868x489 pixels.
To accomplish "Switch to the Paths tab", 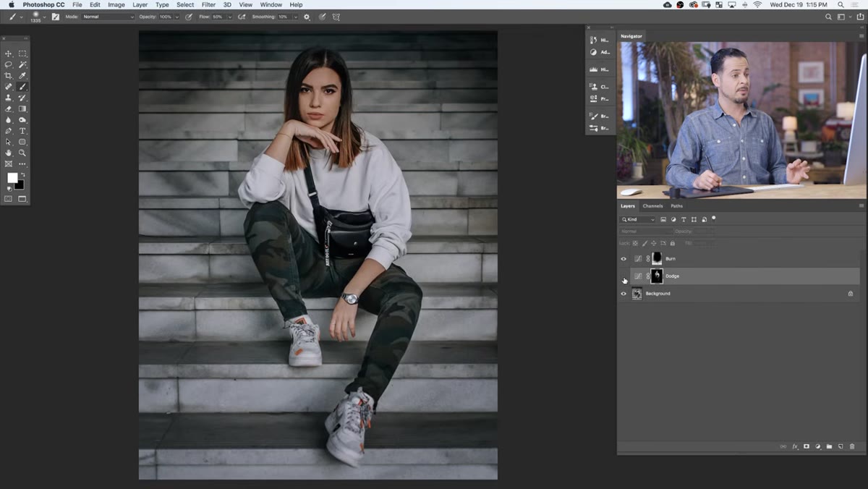I will pos(676,206).
